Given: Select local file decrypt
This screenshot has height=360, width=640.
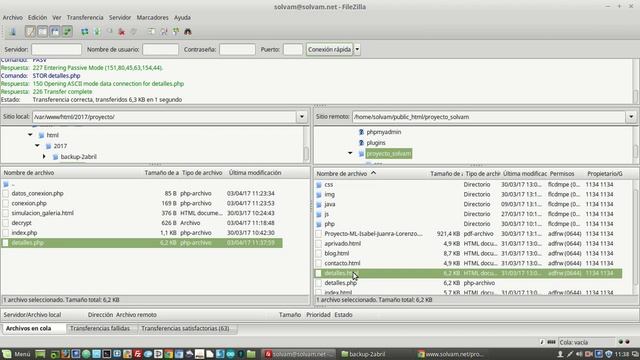Looking at the screenshot, I should coord(22,223).
